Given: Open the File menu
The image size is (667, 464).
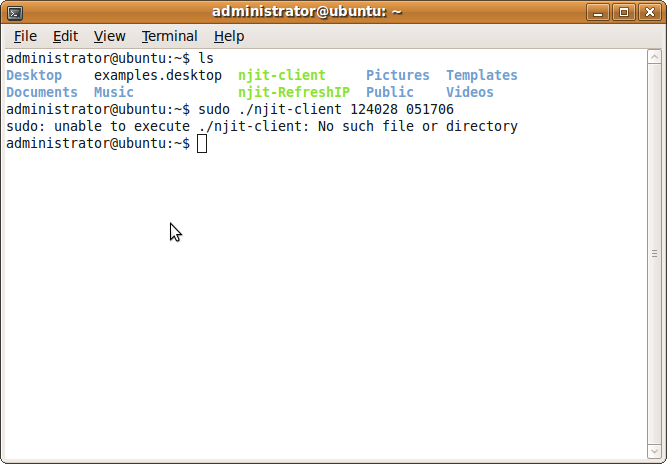Looking at the screenshot, I should pos(25,36).
